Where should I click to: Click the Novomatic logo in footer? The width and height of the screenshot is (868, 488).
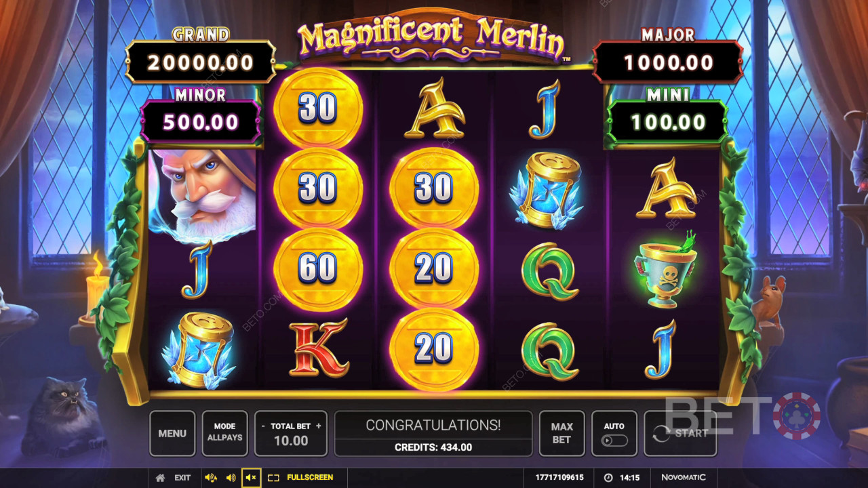pyautogui.click(x=684, y=478)
